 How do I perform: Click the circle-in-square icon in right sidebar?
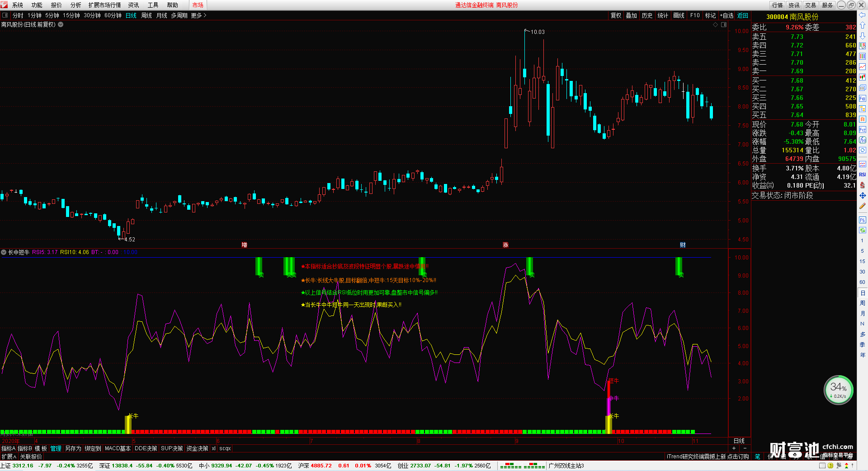tap(863, 151)
